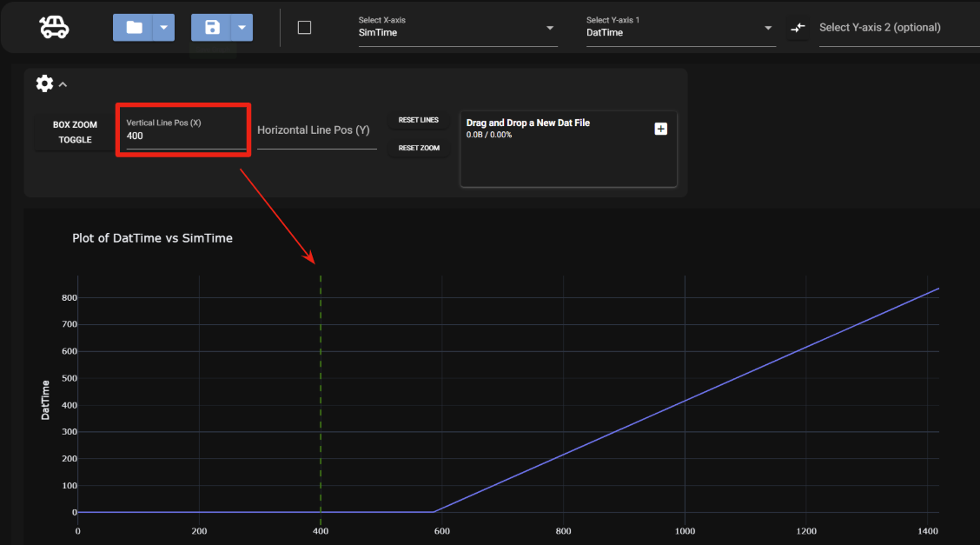Click the save disk icon button
Viewport: 980px width, 545px height.
click(x=211, y=28)
